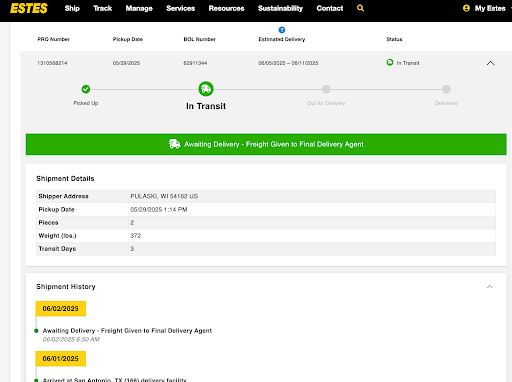The width and height of the screenshot is (512, 382).
Task: Click the PRO Number column header
Action: click(54, 39)
